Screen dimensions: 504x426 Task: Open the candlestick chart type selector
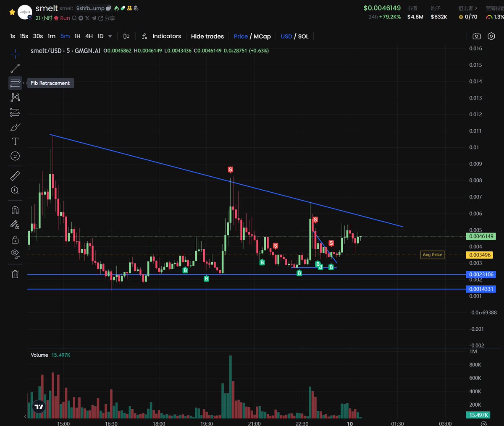pos(126,37)
